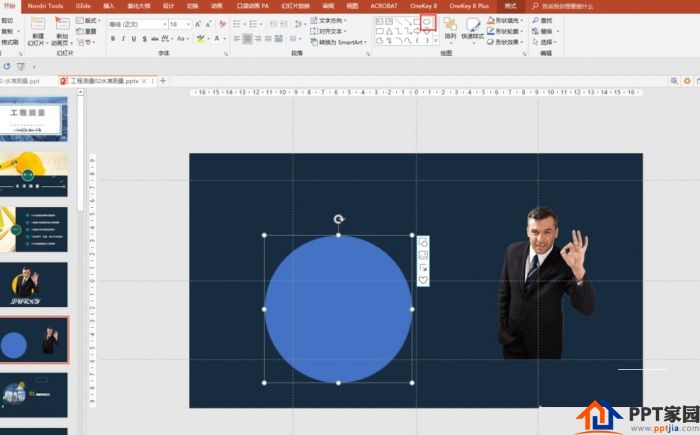
Task: Open the iSlide ribbon tab
Action: click(x=83, y=6)
